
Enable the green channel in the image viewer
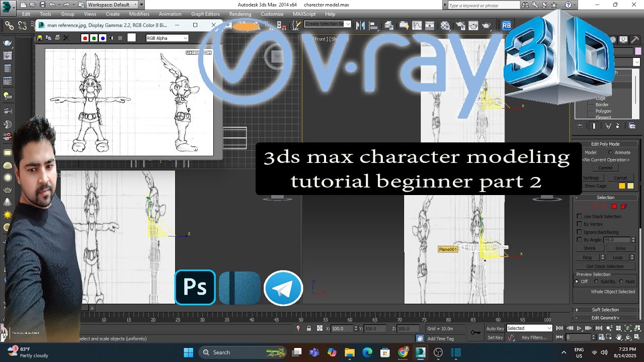[x=94, y=38]
